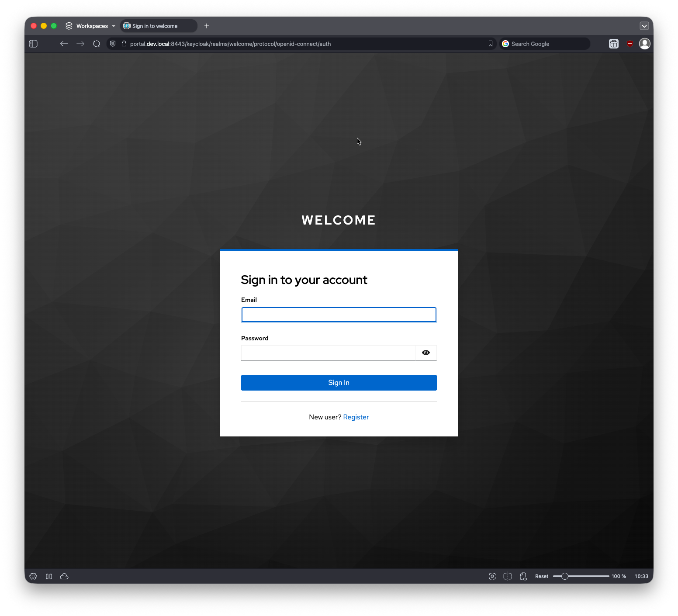
Task: Click the screen capture icon in status bar
Action: [492, 576]
